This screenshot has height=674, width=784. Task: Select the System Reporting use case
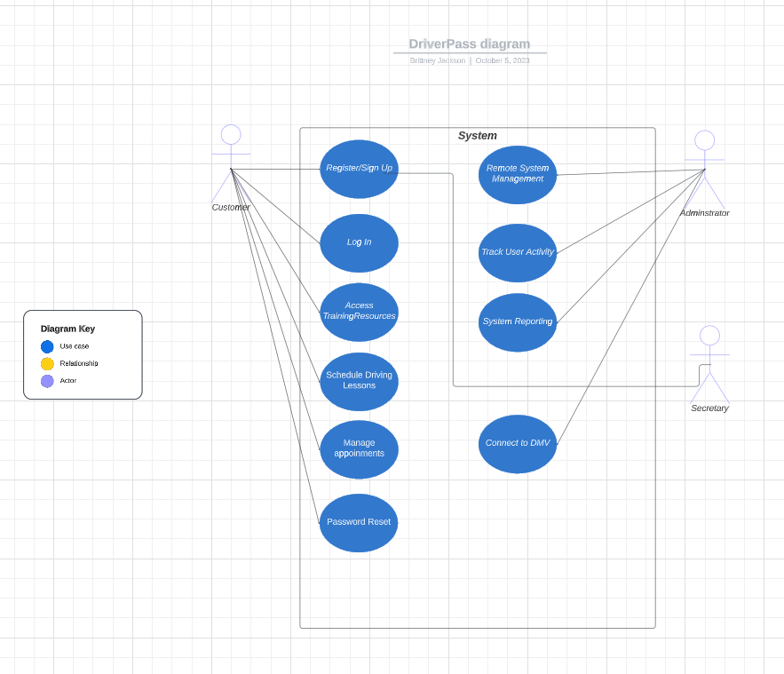[x=518, y=322]
